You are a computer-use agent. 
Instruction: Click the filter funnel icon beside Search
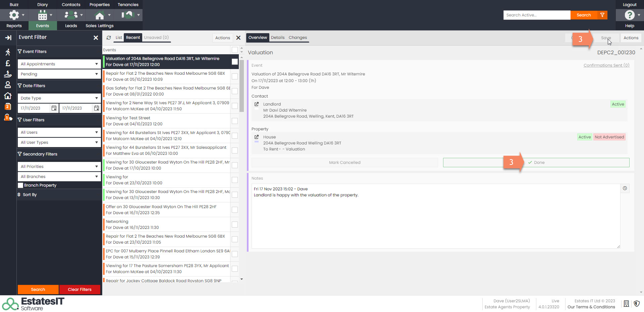[602, 15]
